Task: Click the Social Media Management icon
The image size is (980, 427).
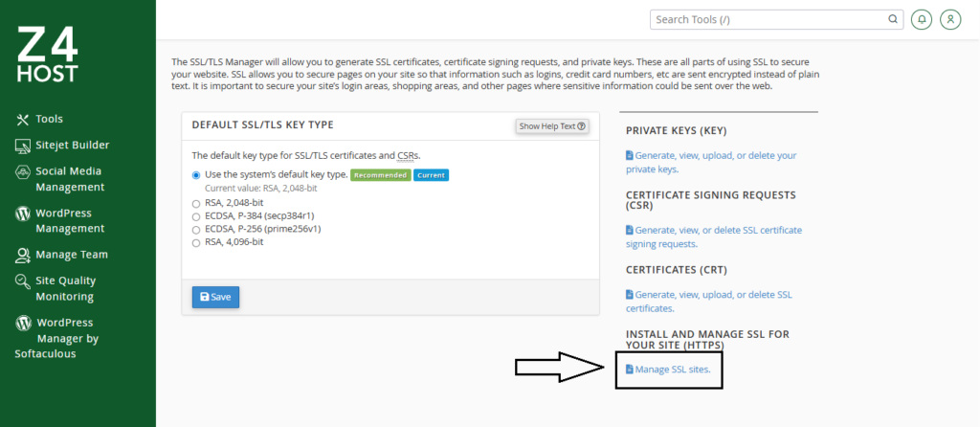Action: tap(23, 172)
